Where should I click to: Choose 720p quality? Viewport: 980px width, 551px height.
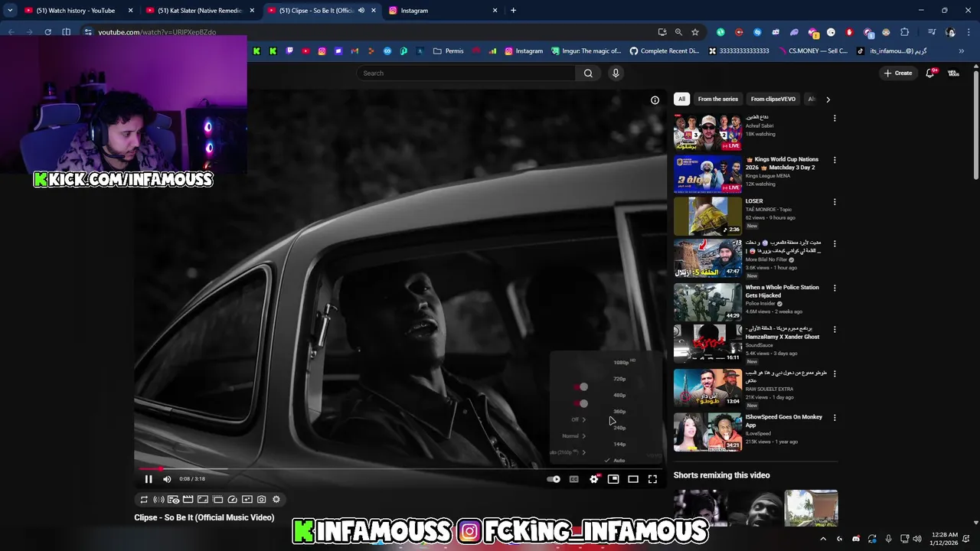pyautogui.click(x=619, y=379)
